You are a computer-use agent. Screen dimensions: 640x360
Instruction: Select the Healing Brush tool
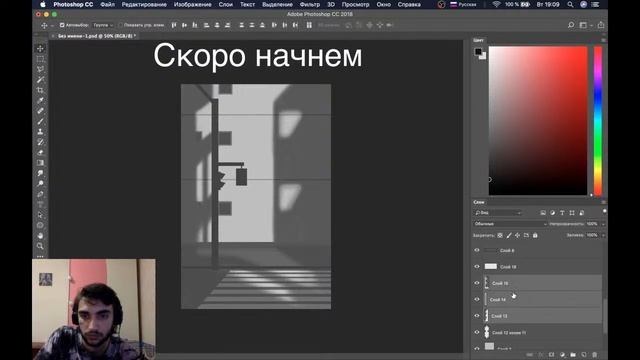point(40,111)
